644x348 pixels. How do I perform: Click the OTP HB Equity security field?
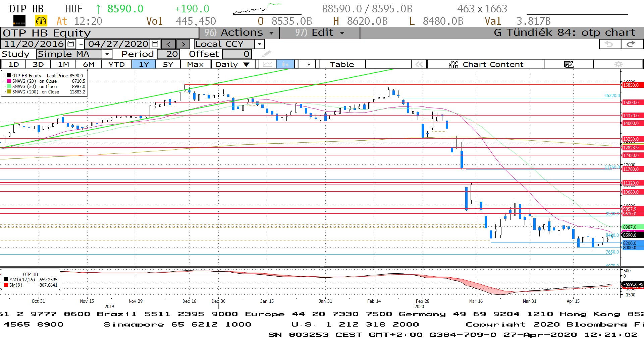[100, 33]
